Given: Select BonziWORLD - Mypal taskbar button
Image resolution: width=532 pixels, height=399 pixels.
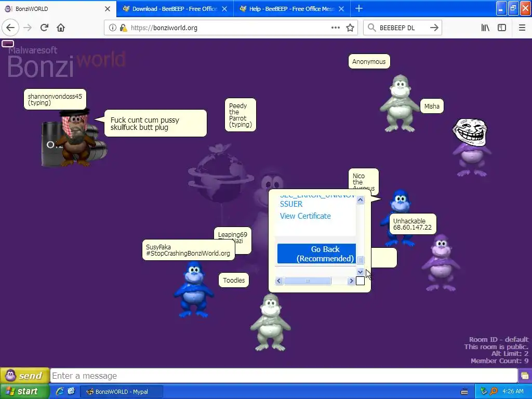Looking at the screenshot, I should pos(122,392).
